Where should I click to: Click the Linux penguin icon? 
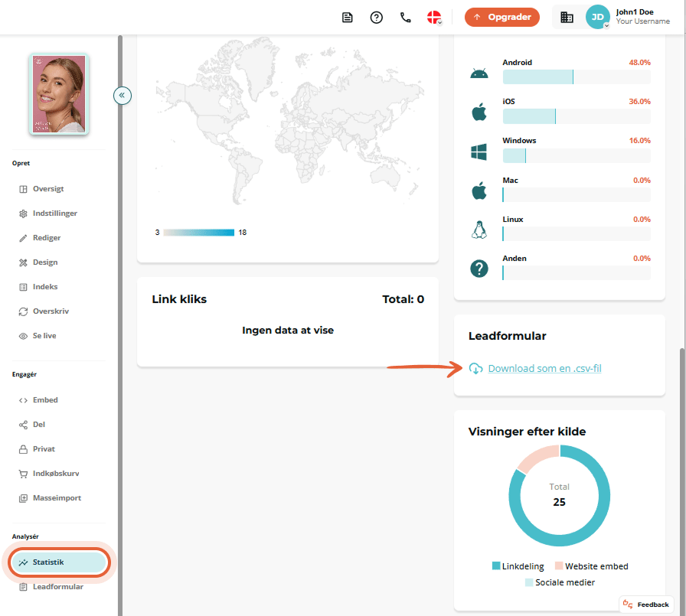pyautogui.click(x=479, y=230)
